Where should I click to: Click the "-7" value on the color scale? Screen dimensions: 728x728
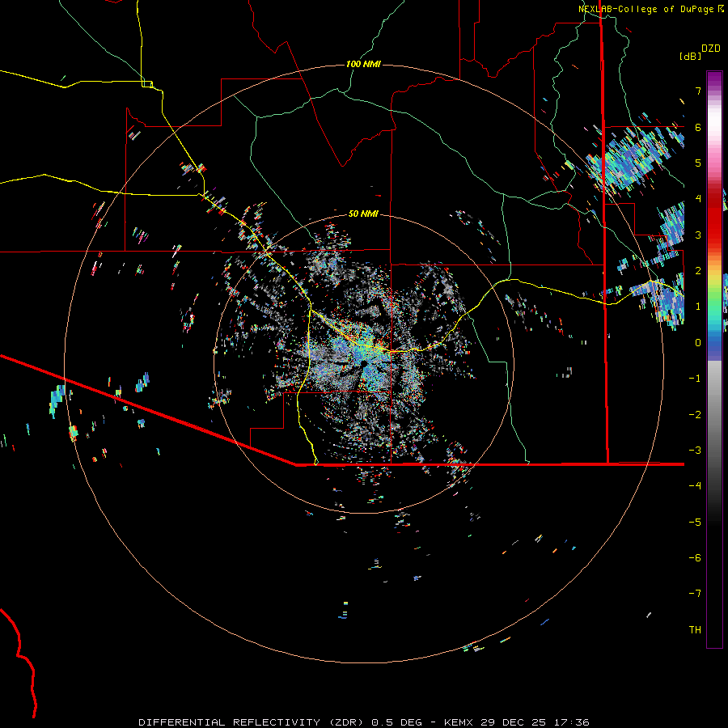(x=695, y=594)
